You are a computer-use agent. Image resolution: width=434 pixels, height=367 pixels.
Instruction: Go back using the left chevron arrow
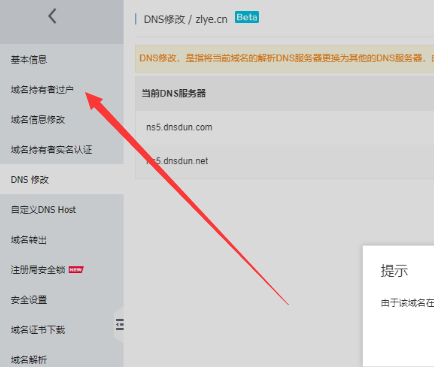[x=52, y=16]
